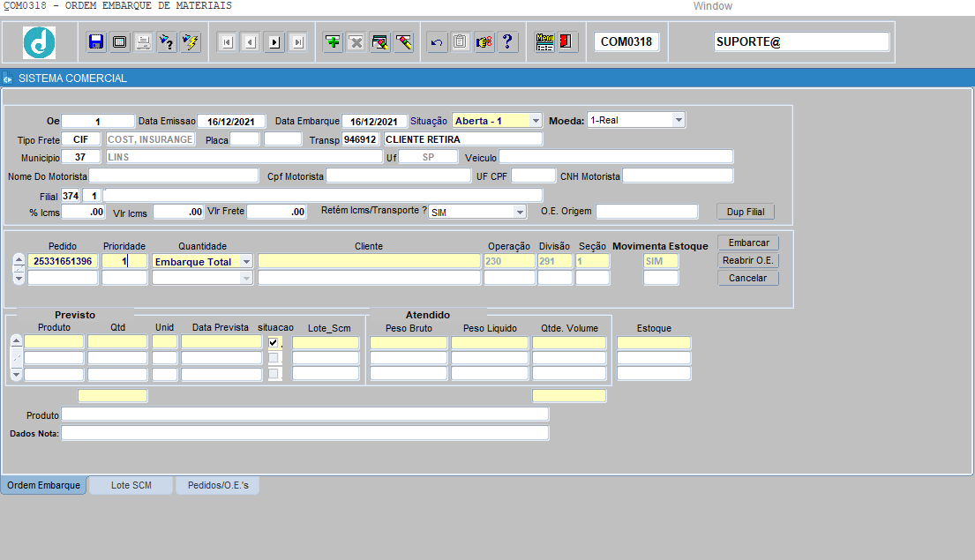Click the pointing hand with scissors icon
This screenshot has height=560, width=975.
point(484,42)
